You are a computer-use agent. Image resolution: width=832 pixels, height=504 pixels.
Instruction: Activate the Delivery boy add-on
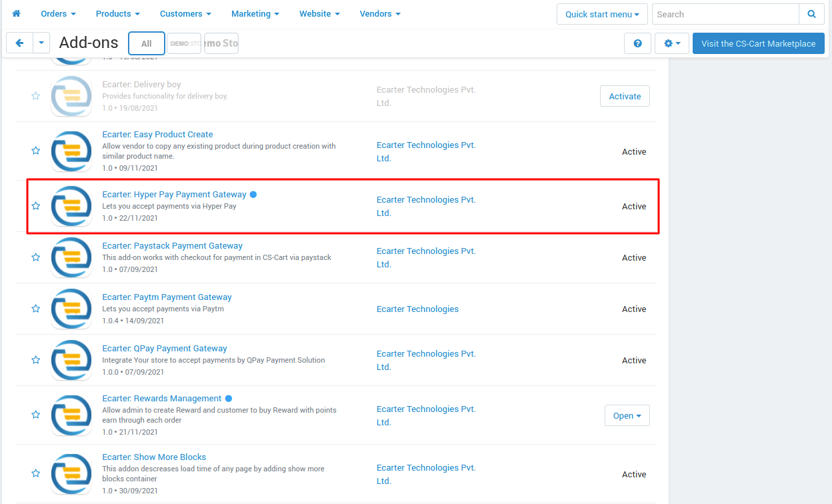point(625,96)
